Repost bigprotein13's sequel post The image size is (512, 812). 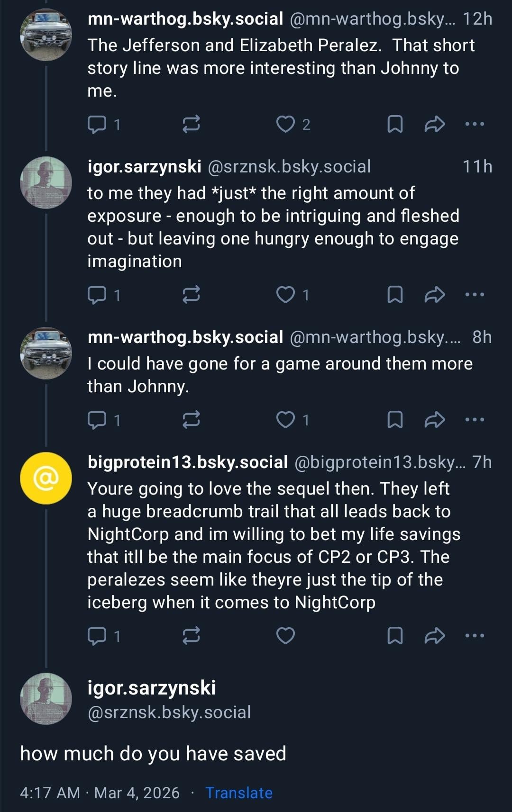point(191,636)
